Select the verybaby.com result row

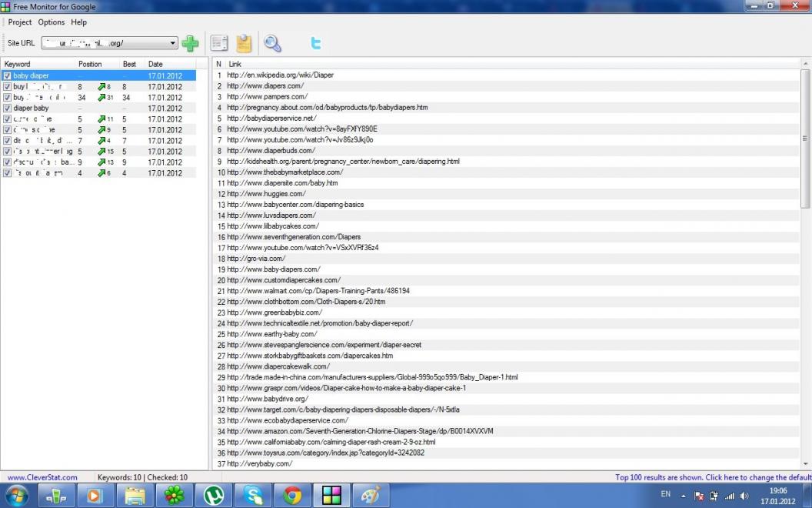coord(507,464)
